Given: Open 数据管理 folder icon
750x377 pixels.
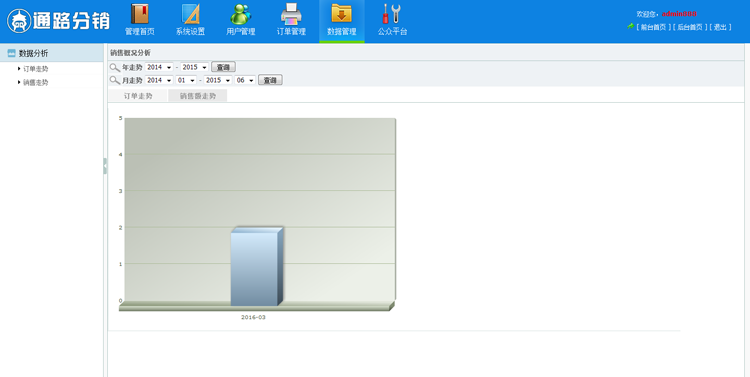Looking at the screenshot, I should click(342, 14).
